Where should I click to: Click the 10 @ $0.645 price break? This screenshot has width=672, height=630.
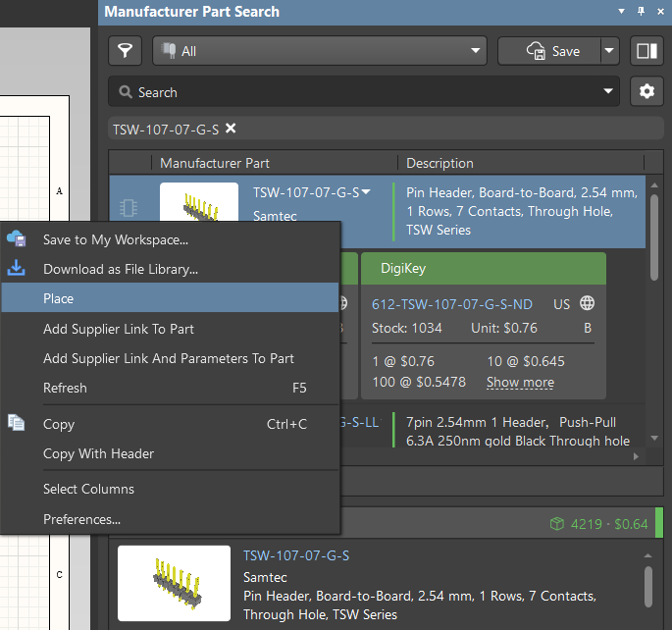526,361
